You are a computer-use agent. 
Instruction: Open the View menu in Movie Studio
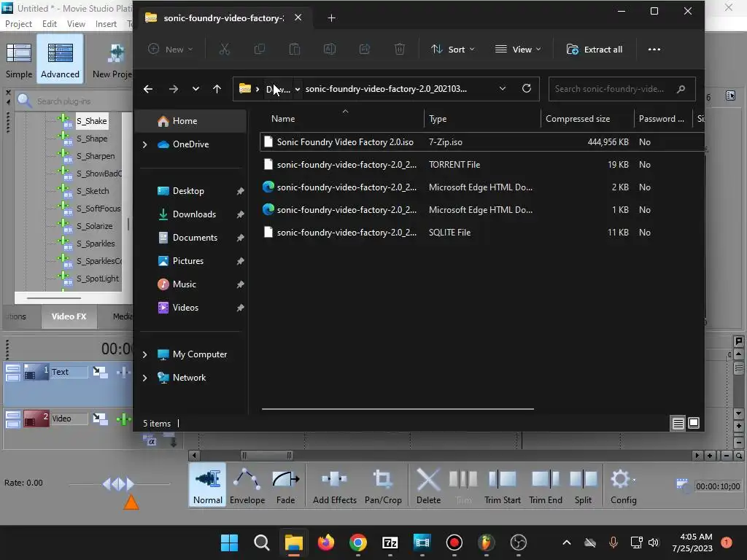[76, 24]
